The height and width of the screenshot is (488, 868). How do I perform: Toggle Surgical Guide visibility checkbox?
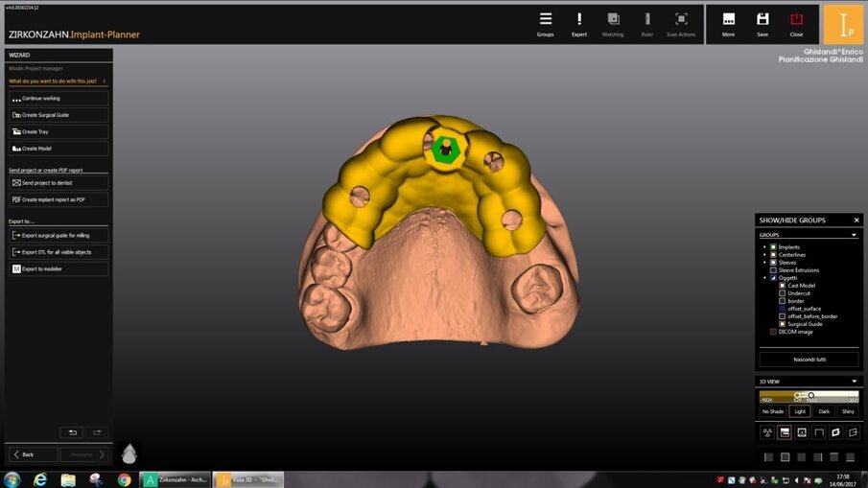pyautogui.click(x=783, y=324)
